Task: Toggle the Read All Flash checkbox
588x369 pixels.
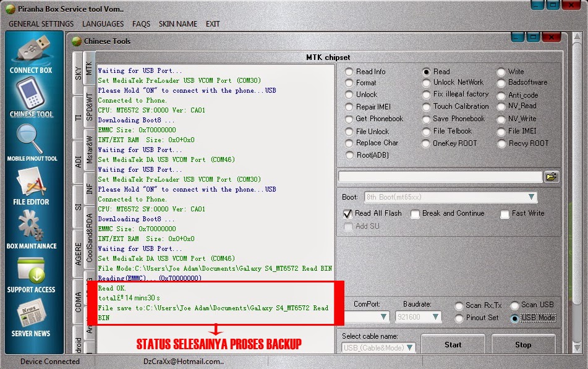Action: 347,214
